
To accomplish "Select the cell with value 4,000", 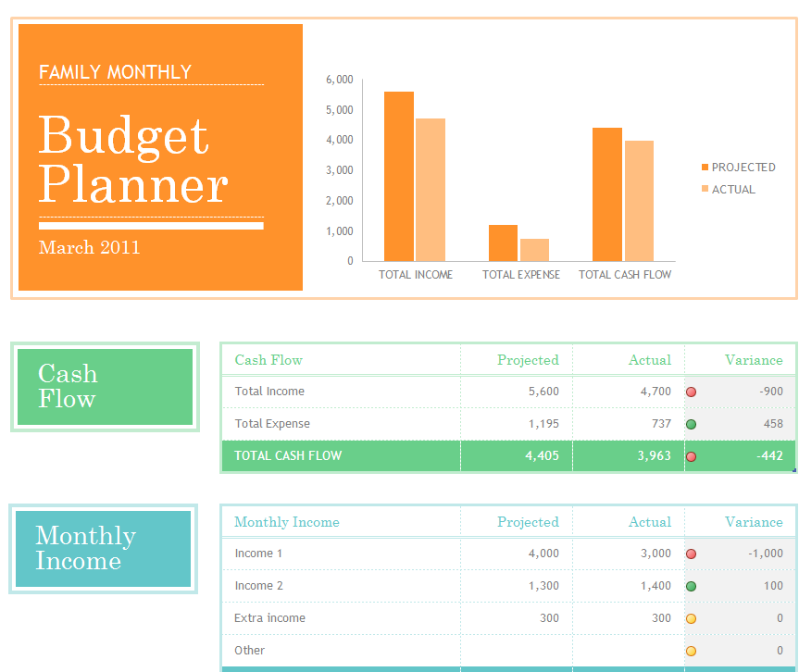I will point(517,554).
